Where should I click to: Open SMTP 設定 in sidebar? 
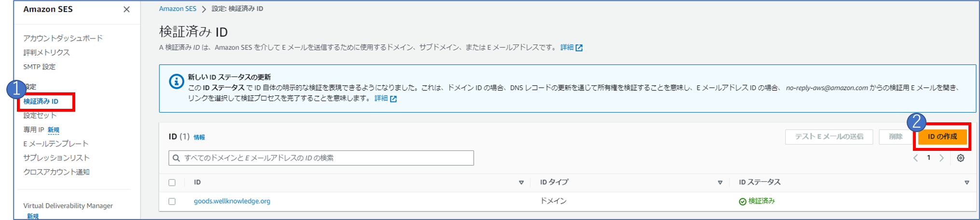click(40, 67)
